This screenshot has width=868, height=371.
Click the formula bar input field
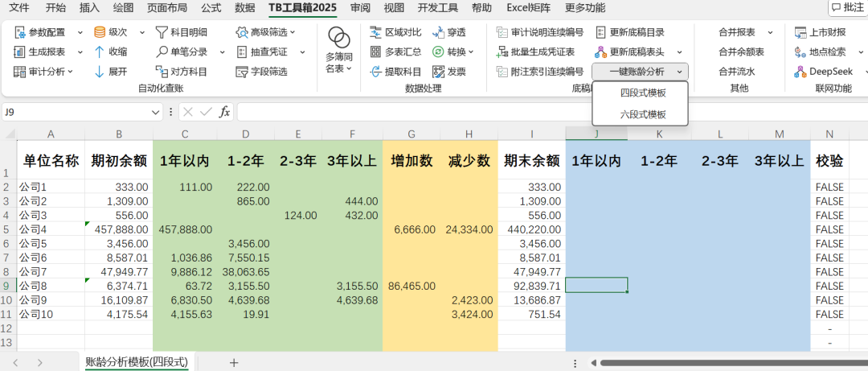pyautogui.click(x=552, y=112)
